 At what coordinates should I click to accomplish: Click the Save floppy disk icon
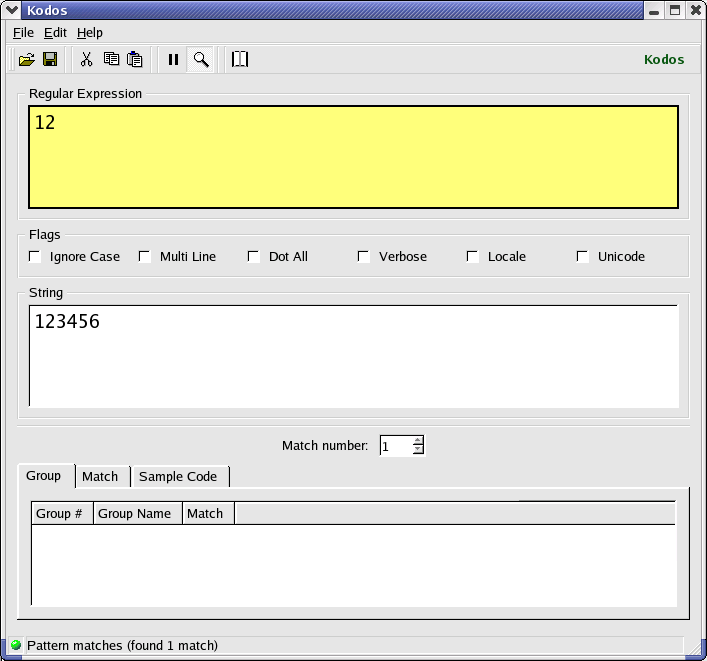click(x=50, y=60)
